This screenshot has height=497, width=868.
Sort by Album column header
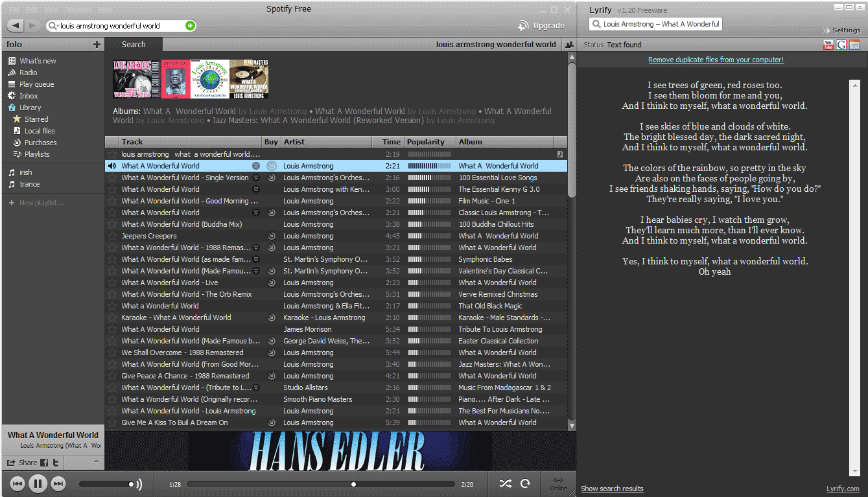click(504, 142)
